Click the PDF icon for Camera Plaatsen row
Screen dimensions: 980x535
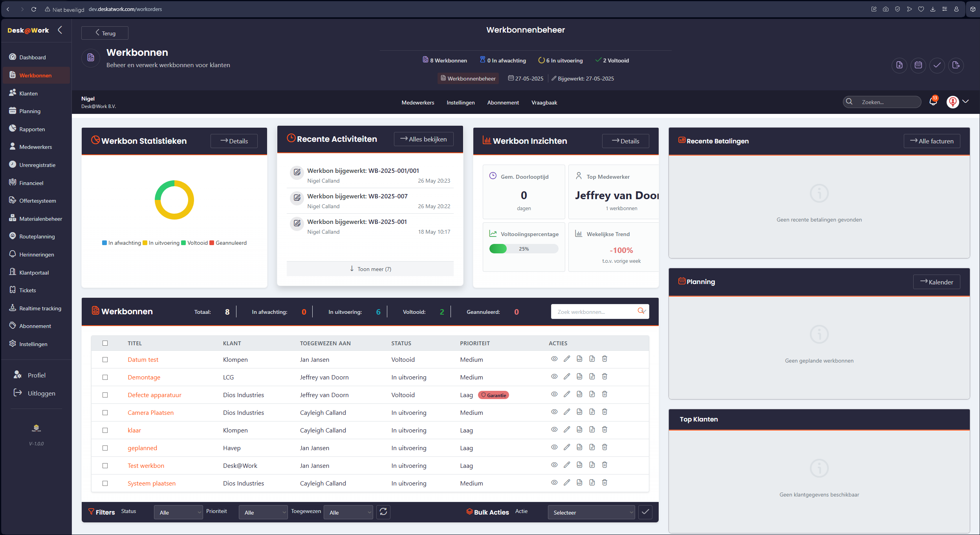click(579, 412)
